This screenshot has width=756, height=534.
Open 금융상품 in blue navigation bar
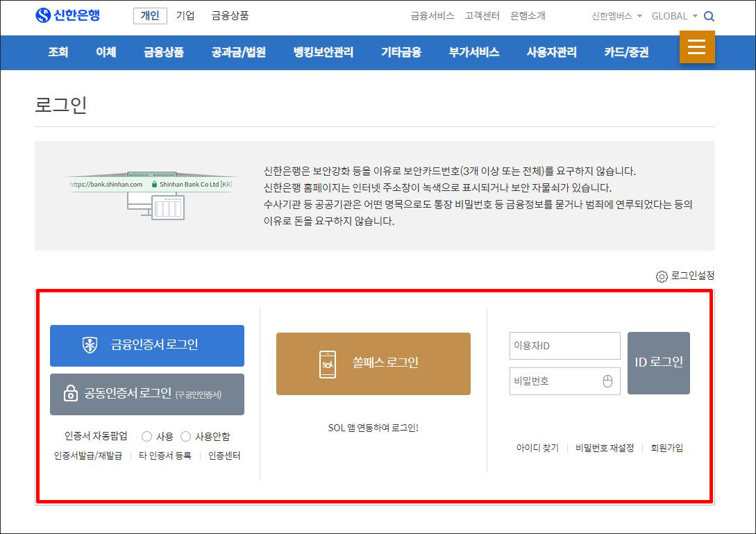(x=164, y=51)
